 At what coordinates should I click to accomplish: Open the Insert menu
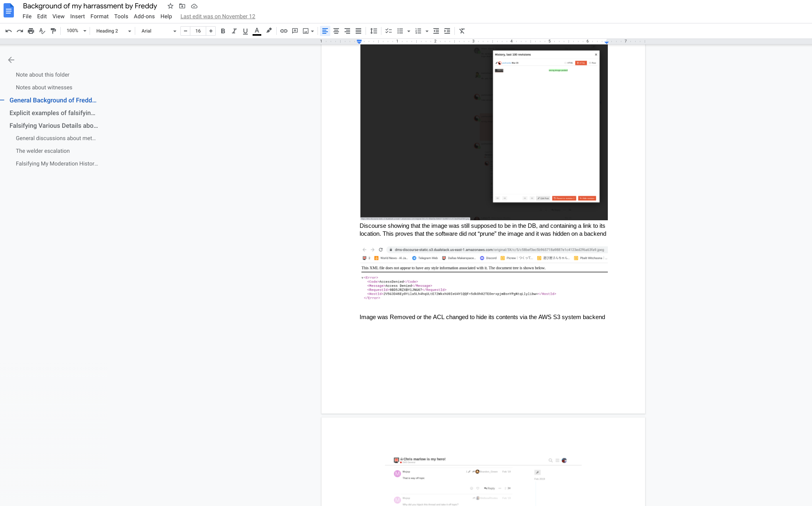[77, 16]
